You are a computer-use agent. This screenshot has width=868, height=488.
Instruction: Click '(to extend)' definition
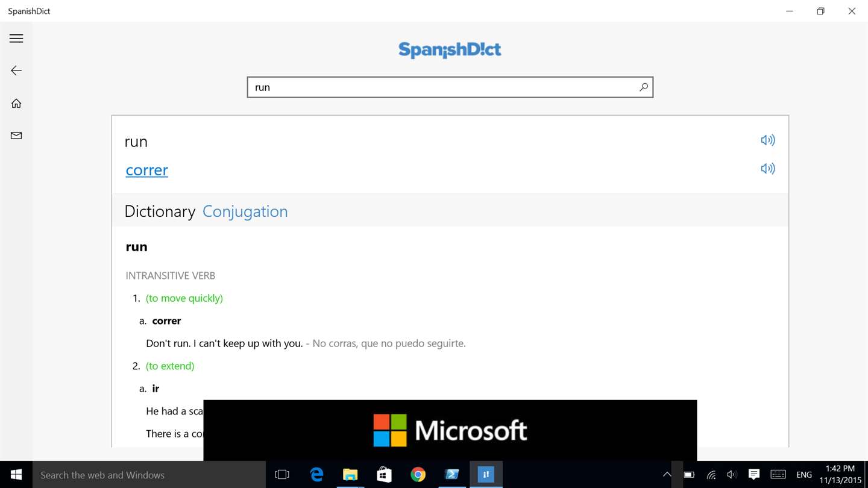[x=170, y=366]
